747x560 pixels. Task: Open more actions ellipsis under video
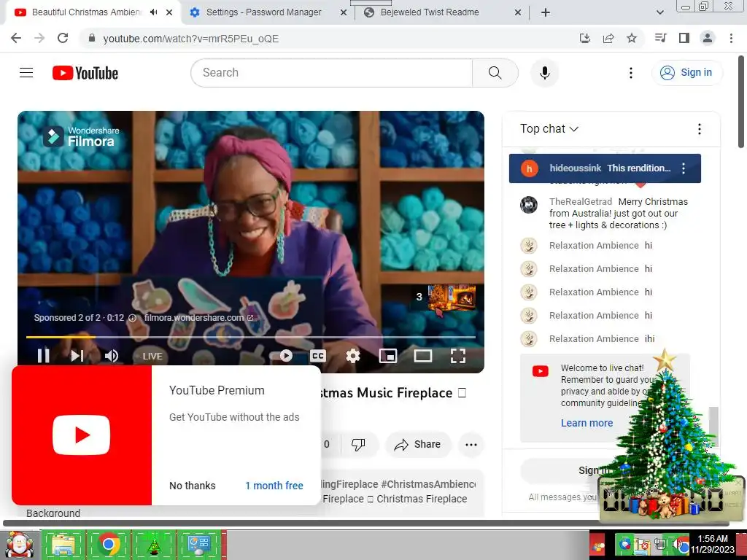[471, 444]
